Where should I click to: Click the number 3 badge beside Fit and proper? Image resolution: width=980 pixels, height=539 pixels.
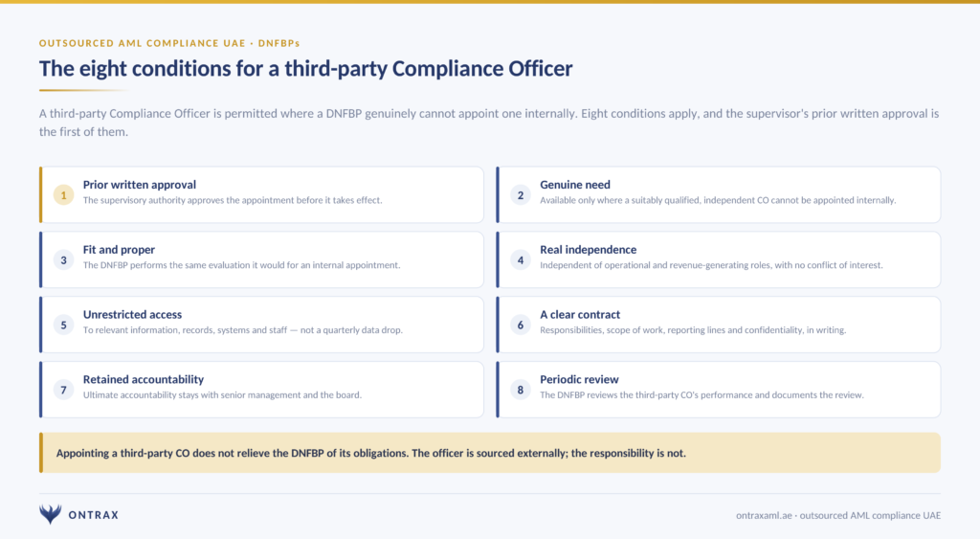[63, 260]
